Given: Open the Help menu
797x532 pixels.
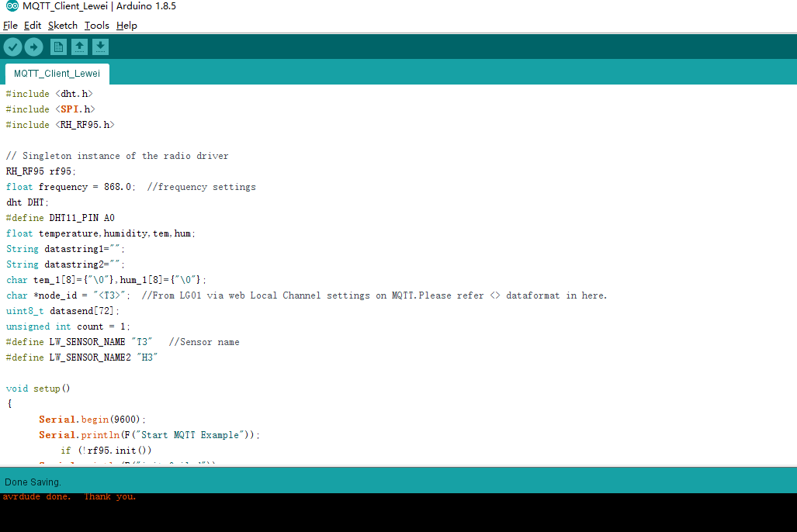Looking at the screenshot, I should click(x=126, y=26).
